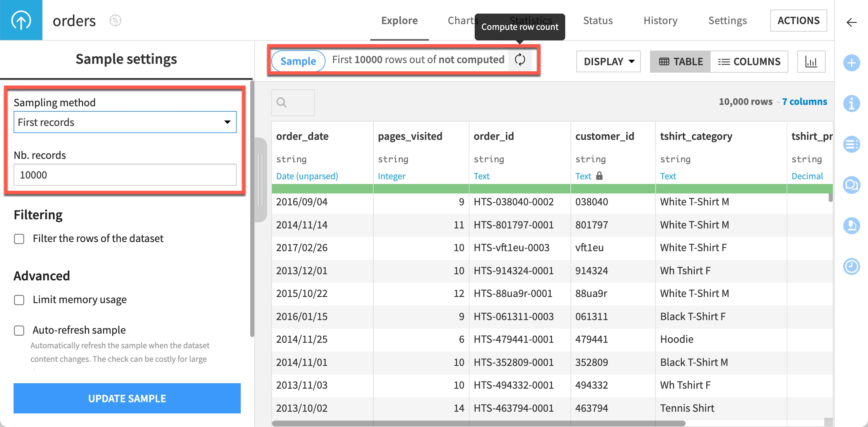The image size is (868, 427).
Task: Enable Filter the rows of the dataset
Action: pos(19,239)
